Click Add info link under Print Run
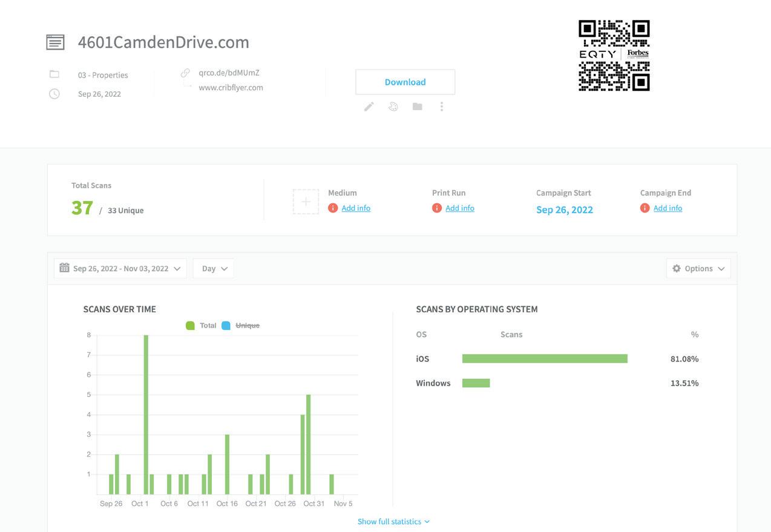771x532 pixels. point(460,208)
